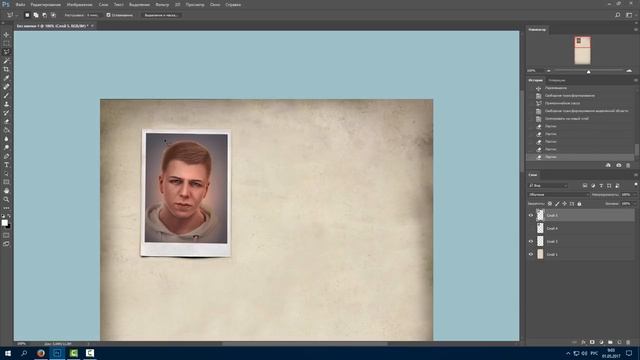640x360 pixels.
Task: Toggle lock transparent pixels
Action: pos(550,204)
